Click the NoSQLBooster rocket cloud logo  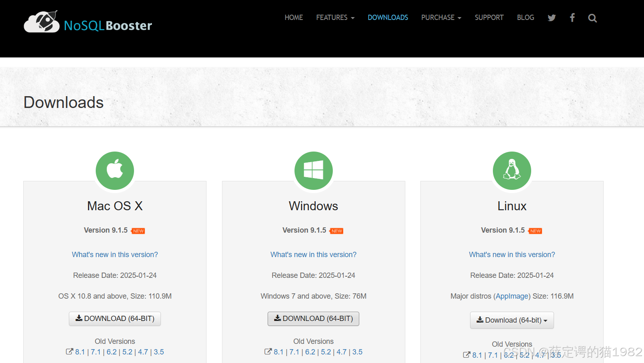click(42, 22)
